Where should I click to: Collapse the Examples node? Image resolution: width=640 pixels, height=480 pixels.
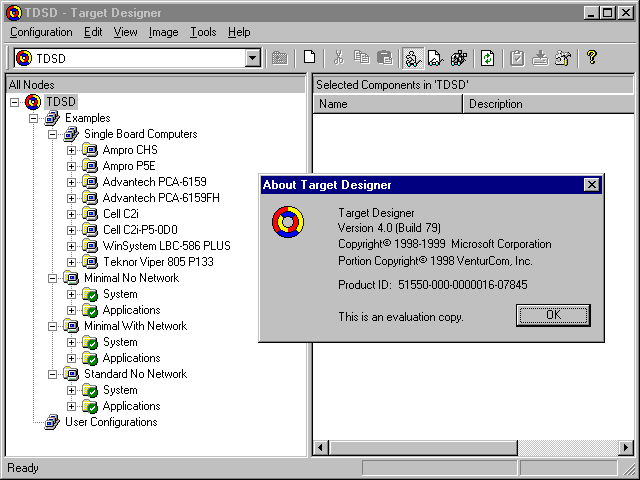pos(33,118)
